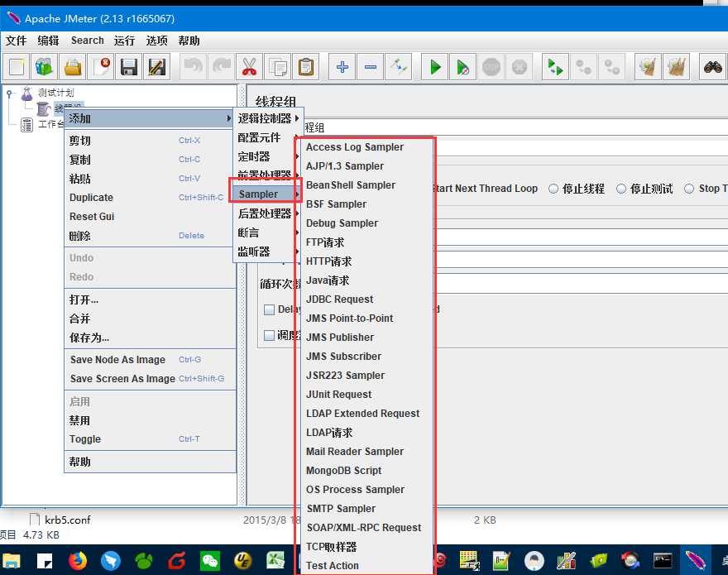
Task: Open the 编辑 menu
Action: coord(48,41)
